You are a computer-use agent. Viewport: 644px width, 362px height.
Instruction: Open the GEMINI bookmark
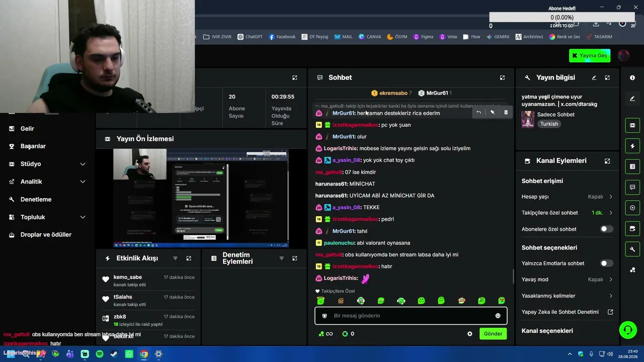coord(498,37)
